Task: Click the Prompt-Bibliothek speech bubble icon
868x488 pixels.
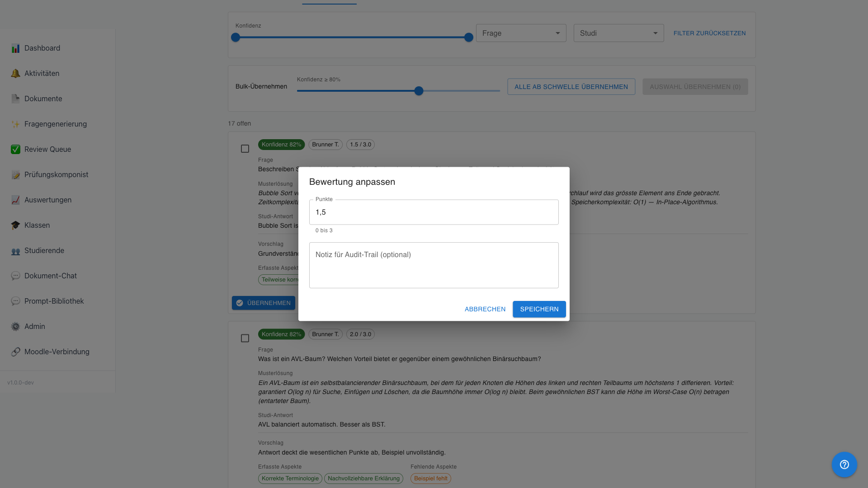Action: [15, 301]
